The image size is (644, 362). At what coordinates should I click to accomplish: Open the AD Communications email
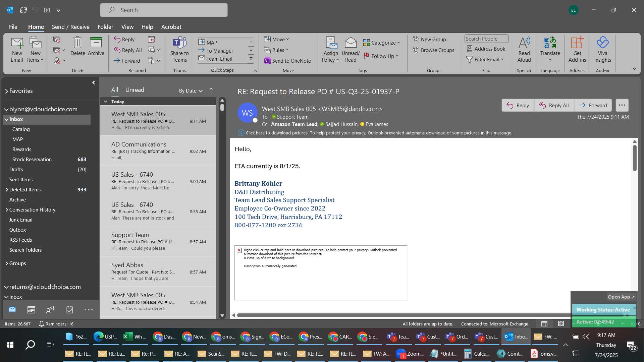tap(158, 151)
